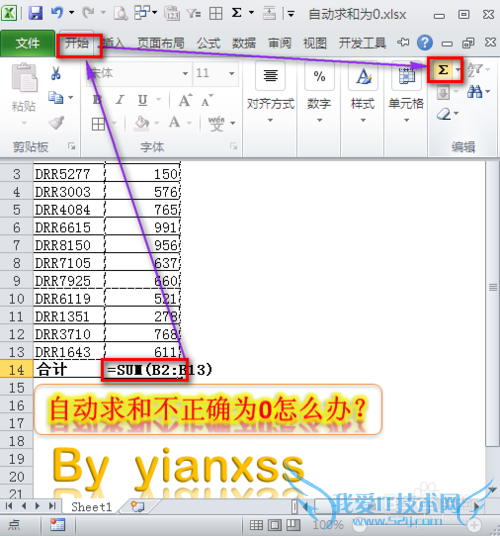
Task: Expand the 对齐方式 alignment group dropdown
Action: [x=270, y=120]
